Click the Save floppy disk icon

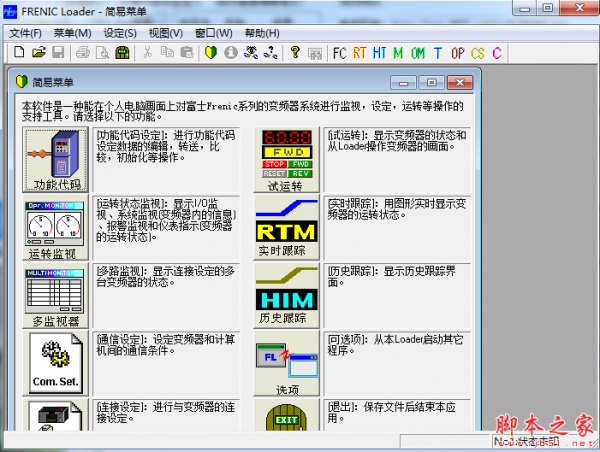point(58,52)
